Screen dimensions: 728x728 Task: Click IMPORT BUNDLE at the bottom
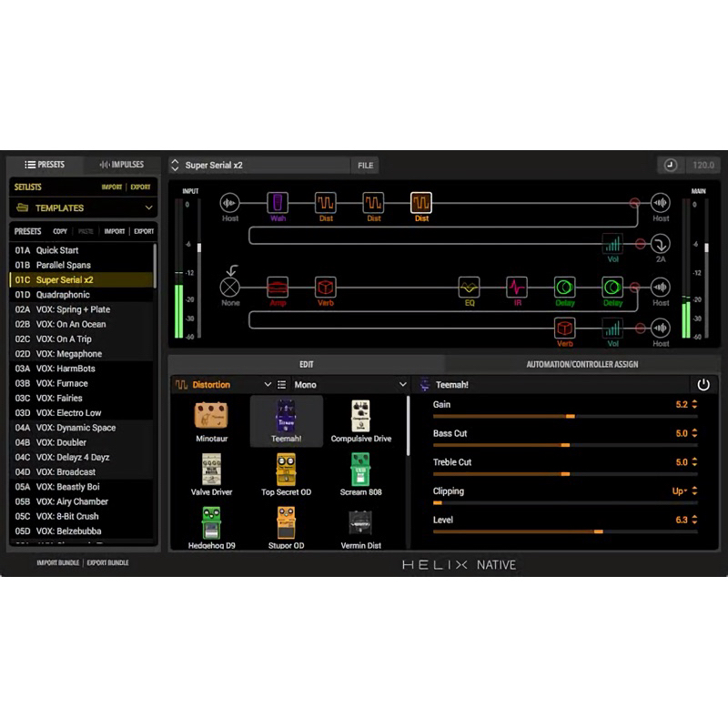(58, 562)
